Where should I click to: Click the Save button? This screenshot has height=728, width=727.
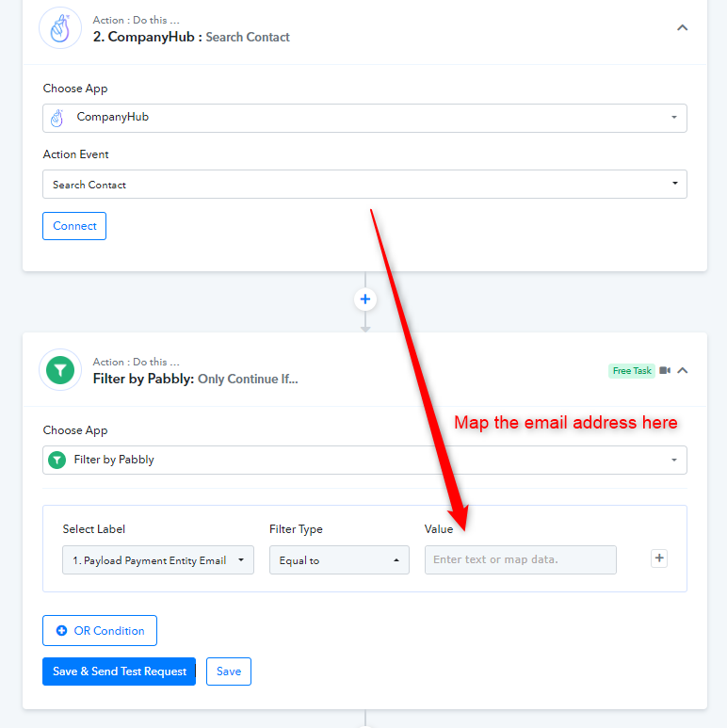(x=229, y=671)
